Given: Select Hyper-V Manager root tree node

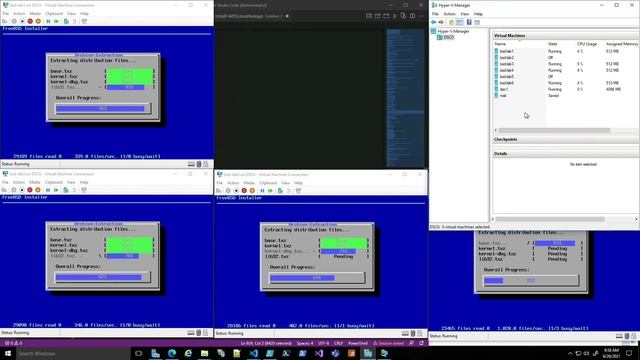Looking at the screenshot, I should click(451, 31).
